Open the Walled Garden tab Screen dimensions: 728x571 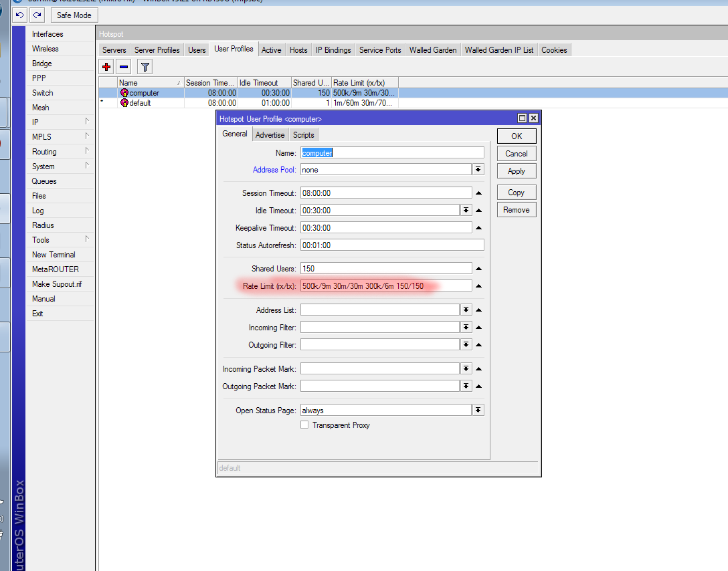click(x=433, y=50)
